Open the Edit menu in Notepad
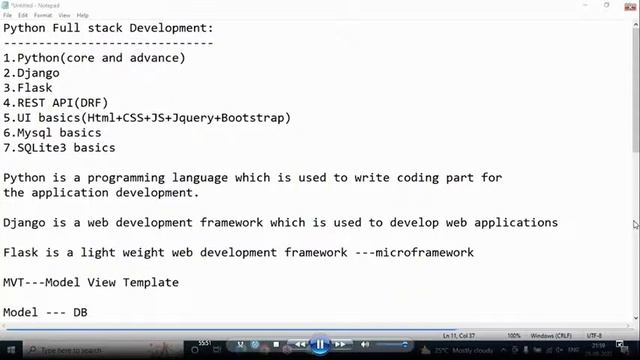 point(23,15)
